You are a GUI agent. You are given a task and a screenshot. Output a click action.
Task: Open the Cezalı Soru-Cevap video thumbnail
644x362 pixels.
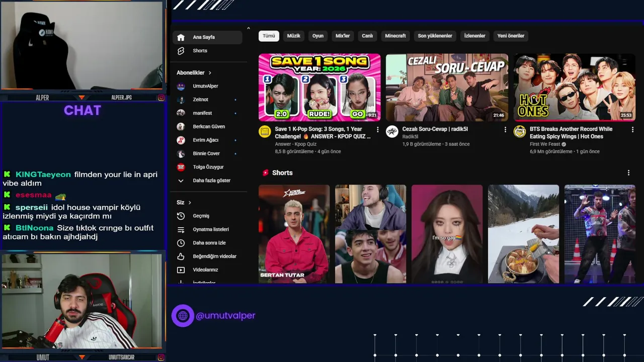pos(447,87)
